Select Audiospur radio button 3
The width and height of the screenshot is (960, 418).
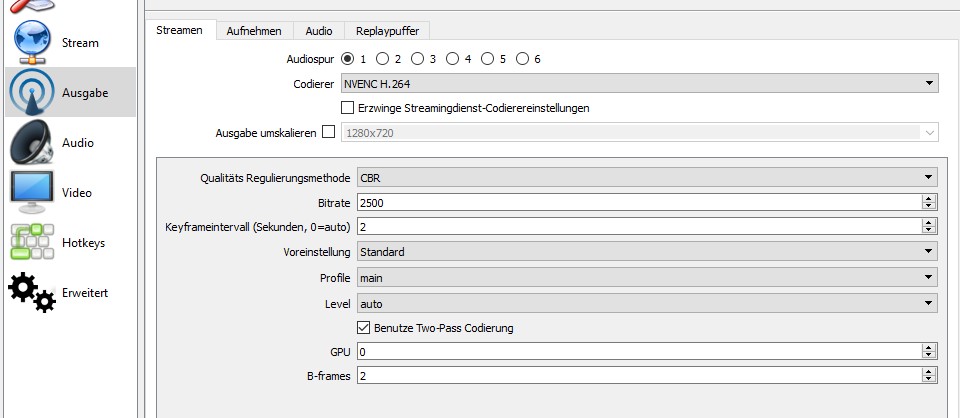(x=418, y=59)
